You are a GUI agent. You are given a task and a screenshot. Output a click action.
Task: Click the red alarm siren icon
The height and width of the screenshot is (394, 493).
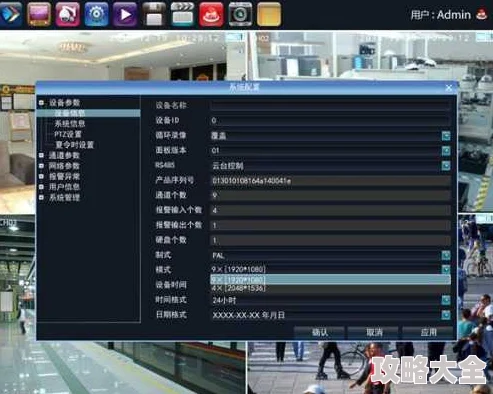click(x=211, y=14)
